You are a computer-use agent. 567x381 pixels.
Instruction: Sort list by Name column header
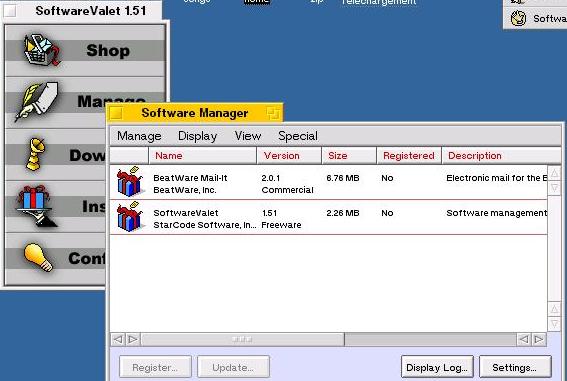point(202,156)
